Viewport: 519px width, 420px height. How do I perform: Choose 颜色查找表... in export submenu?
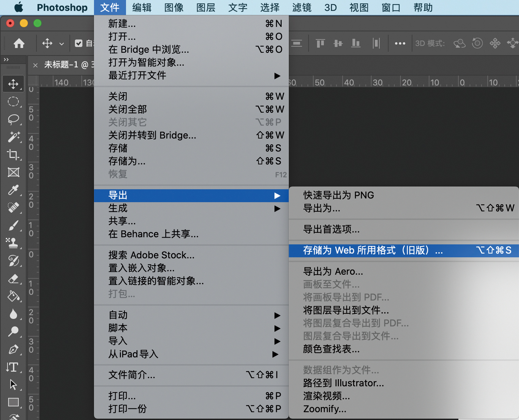point(404,349)
